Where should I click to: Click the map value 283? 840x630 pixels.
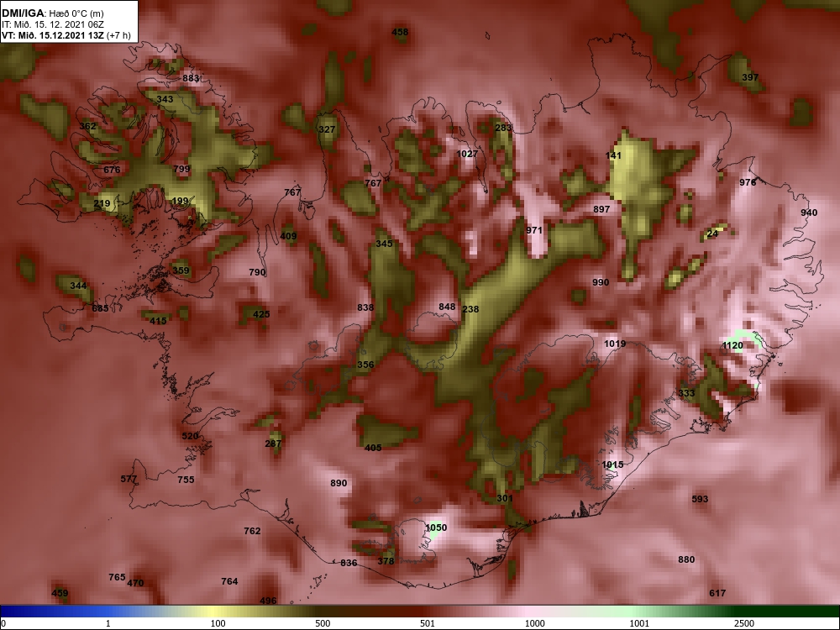click(x=503, y=128)
